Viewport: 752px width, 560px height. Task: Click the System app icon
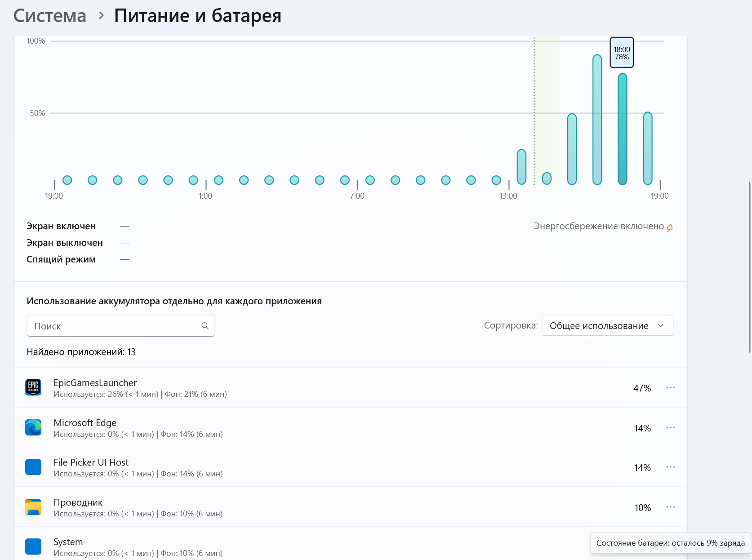[x=33, y=547]
